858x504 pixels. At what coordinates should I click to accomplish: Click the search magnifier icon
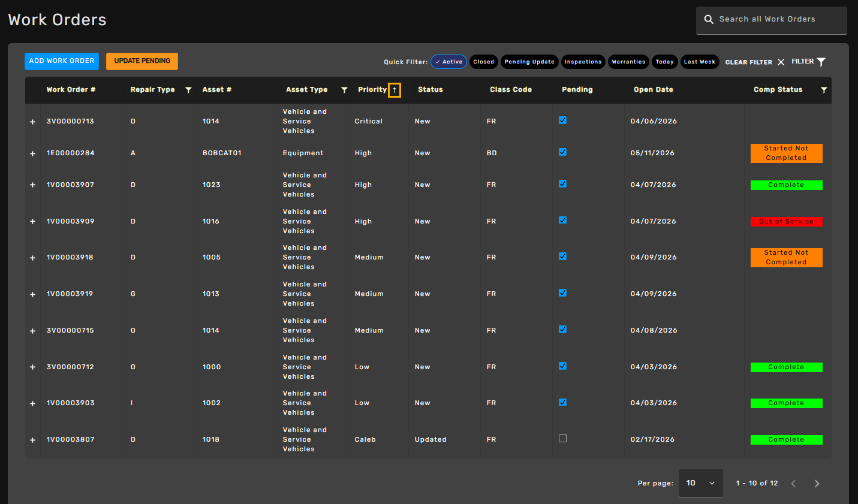click(709, 19)
